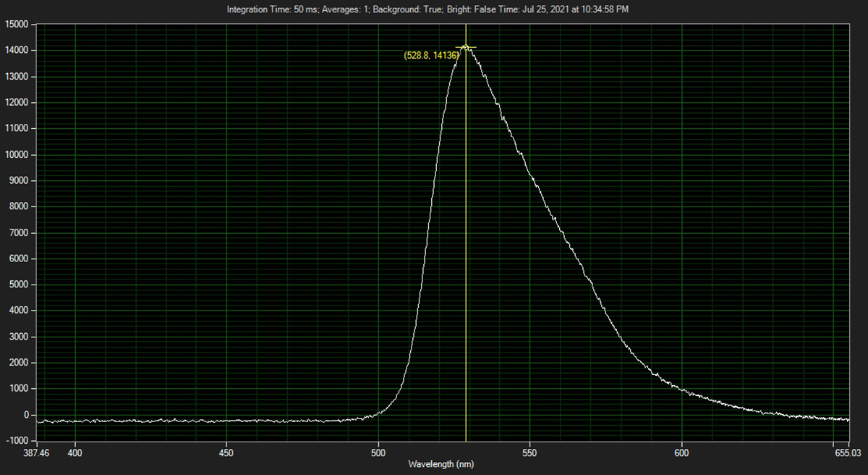
Task: Click the 0 label on the intensity axis
Action: pyautogui.click(x=26, y=415)
